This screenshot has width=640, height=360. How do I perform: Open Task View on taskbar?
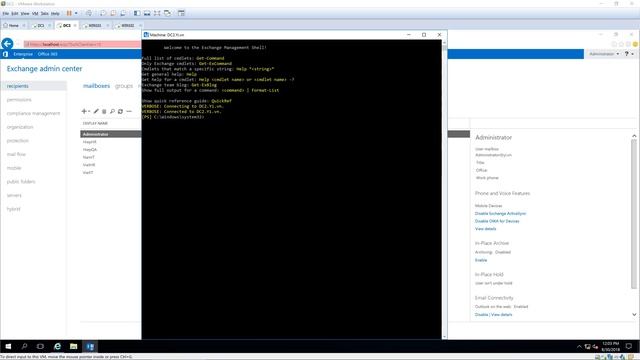[x=40, y=346]
